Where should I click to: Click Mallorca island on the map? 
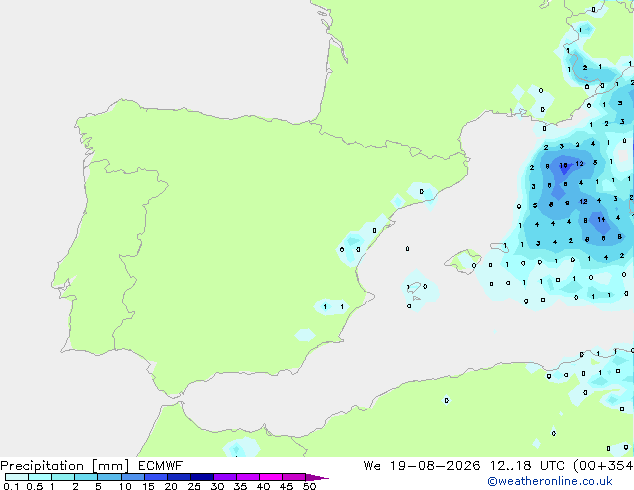tap(463, 261)
